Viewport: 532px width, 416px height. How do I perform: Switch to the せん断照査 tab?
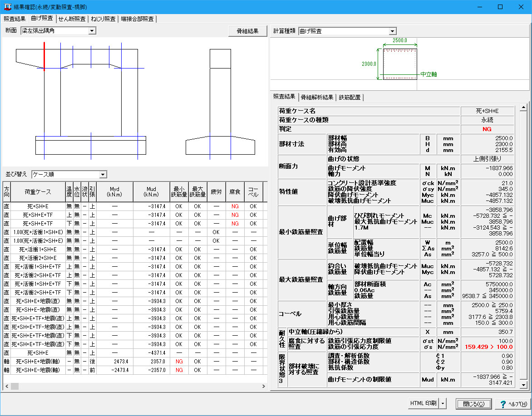tap(72, 19)
